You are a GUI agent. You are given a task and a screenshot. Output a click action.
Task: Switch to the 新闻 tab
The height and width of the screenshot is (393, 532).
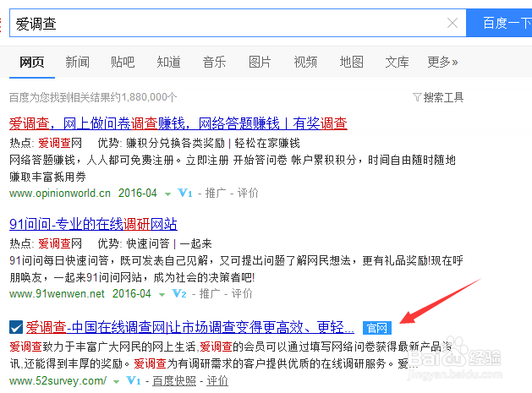(x=77, y=63)
